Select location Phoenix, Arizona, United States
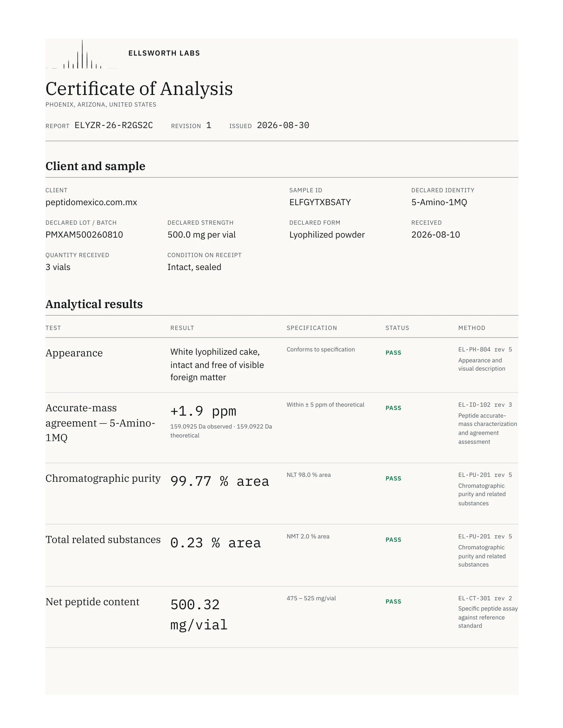The height and width of the screenshot is (728, 563). click(101, 105)
